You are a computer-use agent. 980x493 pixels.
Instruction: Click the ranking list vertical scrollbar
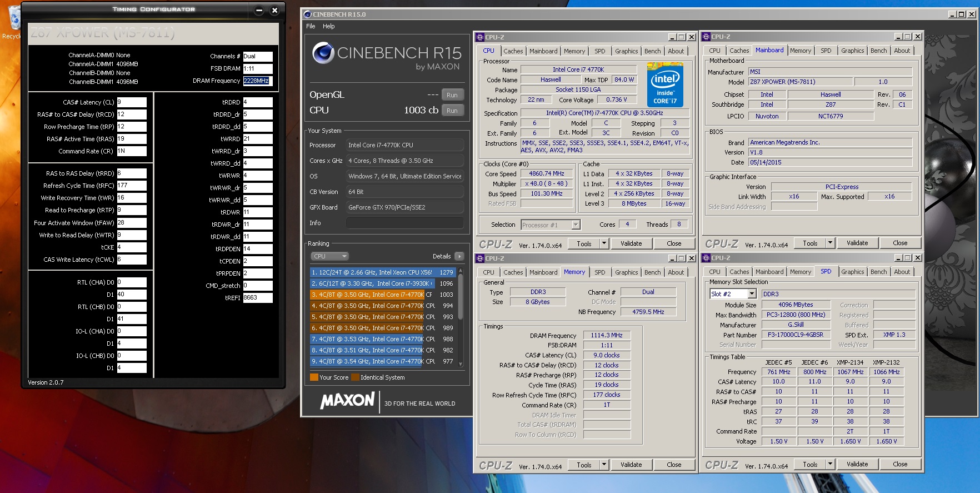click(461, 317)
